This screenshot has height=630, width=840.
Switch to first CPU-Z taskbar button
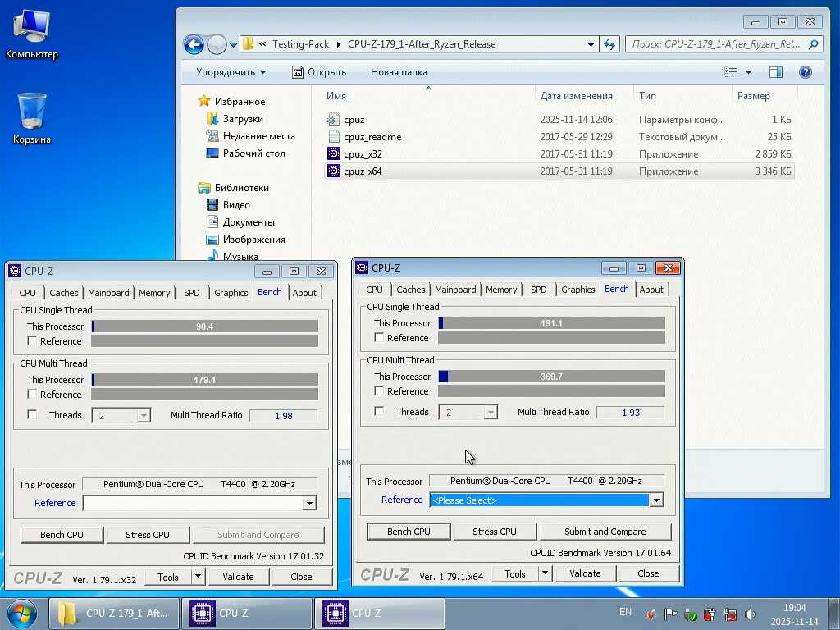click(247, 614)
